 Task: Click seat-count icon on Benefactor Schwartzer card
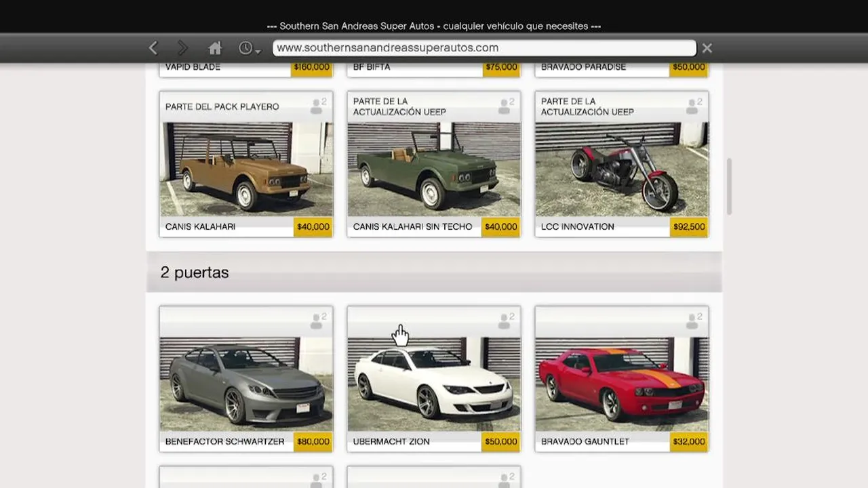[318, 321]
